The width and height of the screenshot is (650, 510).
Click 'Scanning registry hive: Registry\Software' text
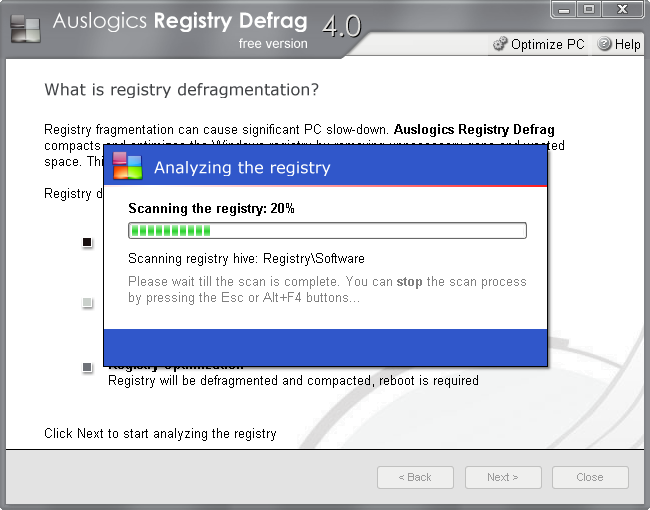click(x=246, y=258)
